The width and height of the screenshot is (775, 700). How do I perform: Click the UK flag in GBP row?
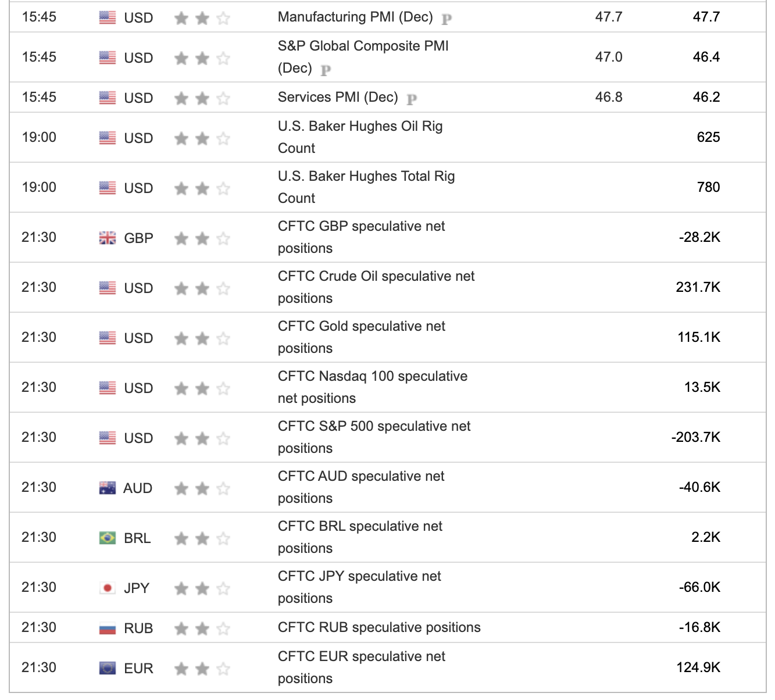tap(108, 238)
